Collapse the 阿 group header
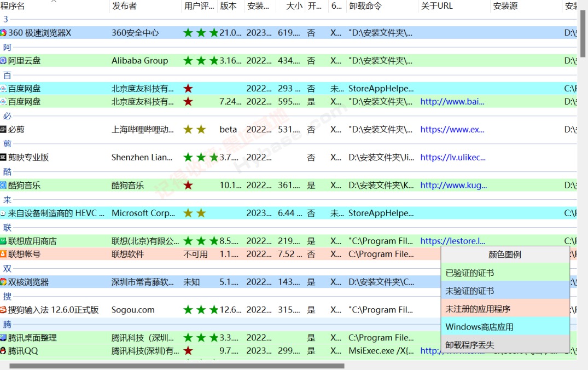The height and width of the screenshot is (370, 588). pos(7,47)
